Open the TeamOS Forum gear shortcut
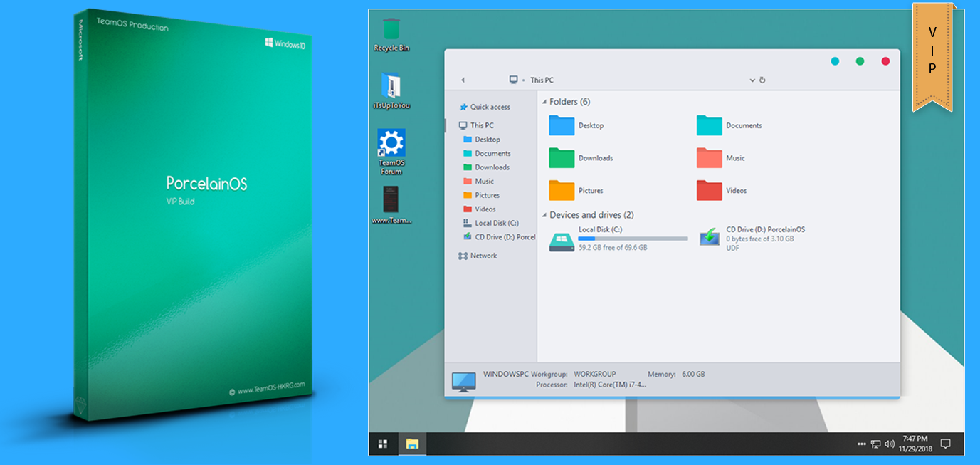Screen dimensions: 980x465 391,151
